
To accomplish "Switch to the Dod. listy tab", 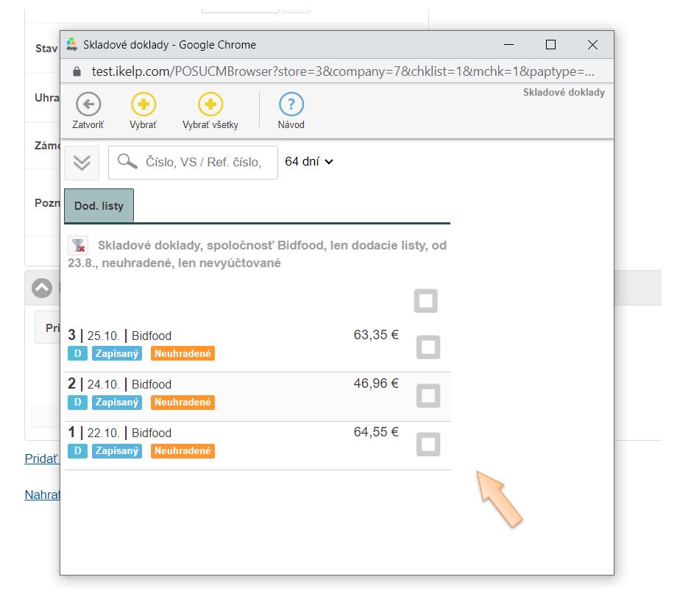I will (x=99, y=206).
